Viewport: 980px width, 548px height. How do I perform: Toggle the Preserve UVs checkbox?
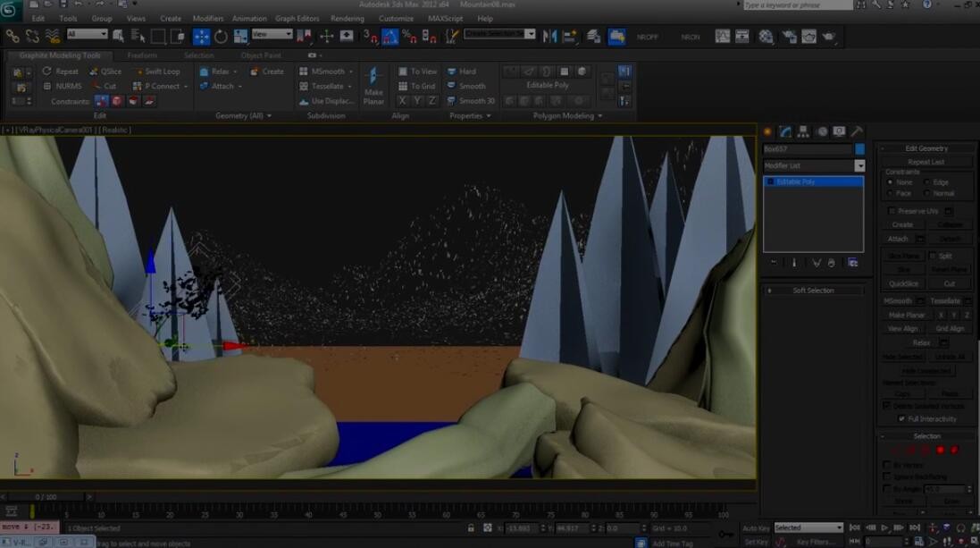click(x=892, y=211)
